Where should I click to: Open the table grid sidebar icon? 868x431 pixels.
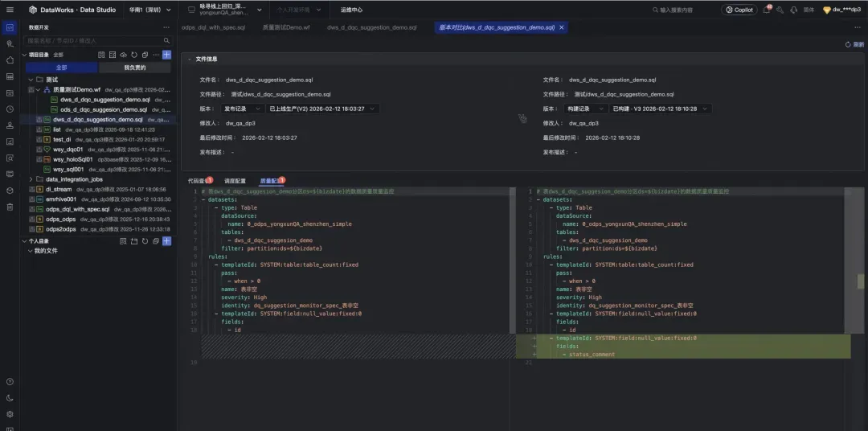point(10,76)
